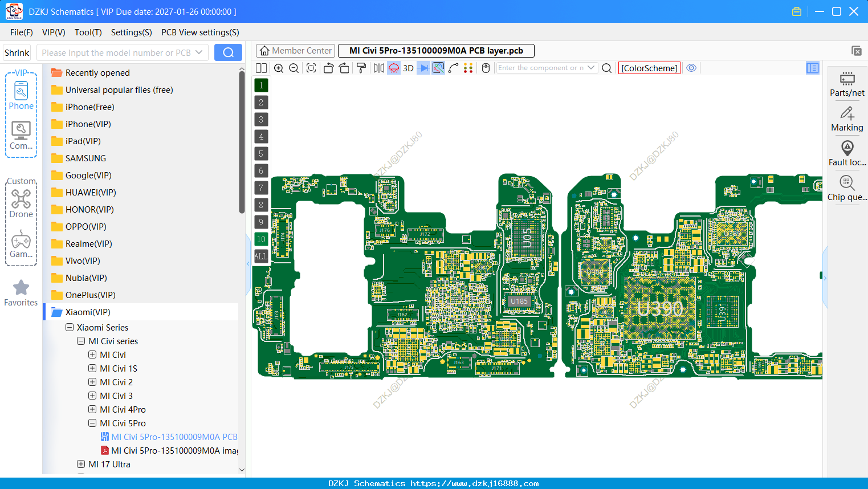The height and width of the screenshot is (489, 868).
Task: Select the Phone category in the VIP sidebar
Action: pos(21,96)
